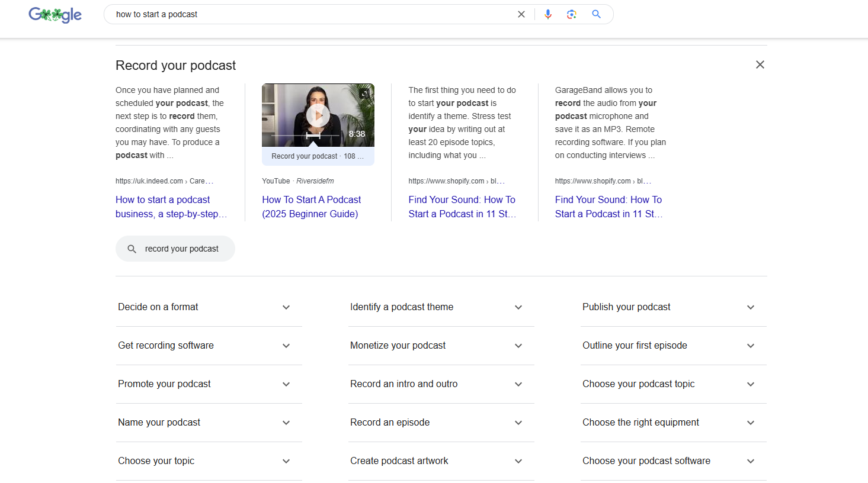Expand Promote your podcast
Screen dimensions: 868x483
(x=209, y=384)
